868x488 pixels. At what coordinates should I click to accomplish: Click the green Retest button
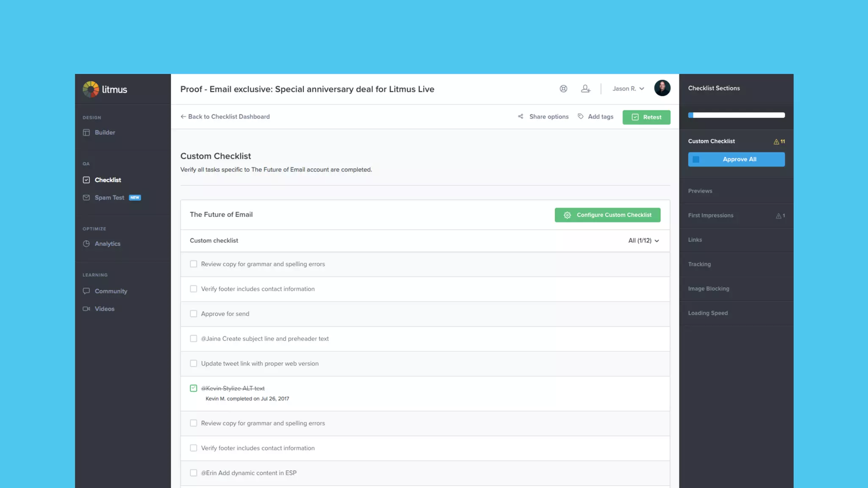tap(646, 117)
